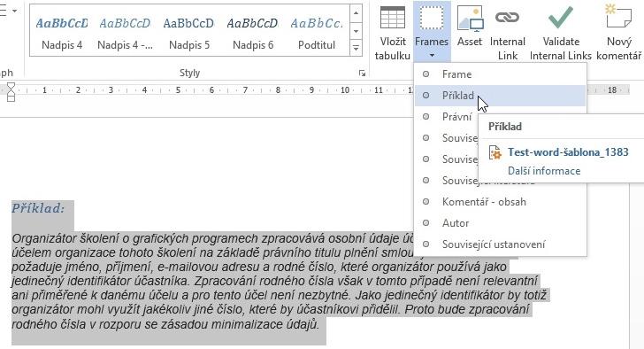Click the Validate Internal Links checkmark
This screenshot has height=349, width=644.
click(x=561, y=17)
